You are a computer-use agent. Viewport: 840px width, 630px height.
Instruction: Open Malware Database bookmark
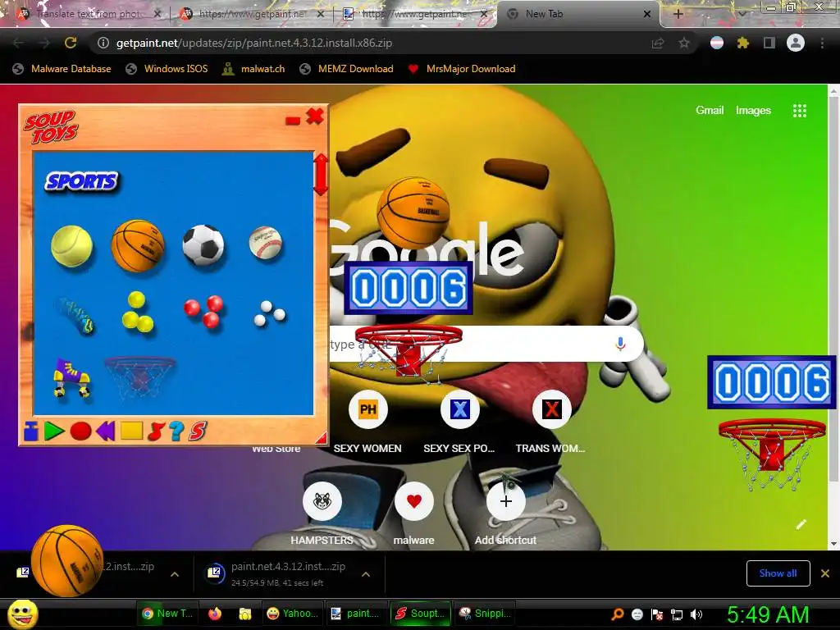click(62, 69)
